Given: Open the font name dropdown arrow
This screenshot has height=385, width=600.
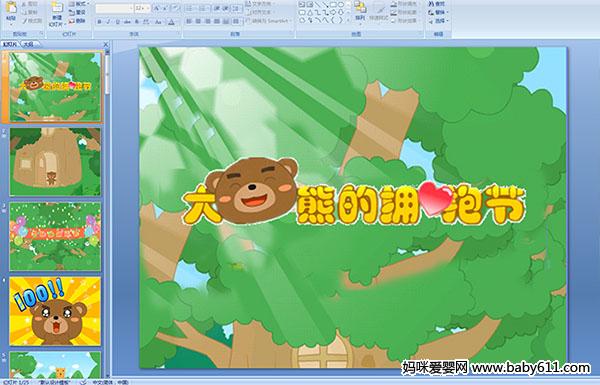Looking at the screenshot, I should [131, 8].
